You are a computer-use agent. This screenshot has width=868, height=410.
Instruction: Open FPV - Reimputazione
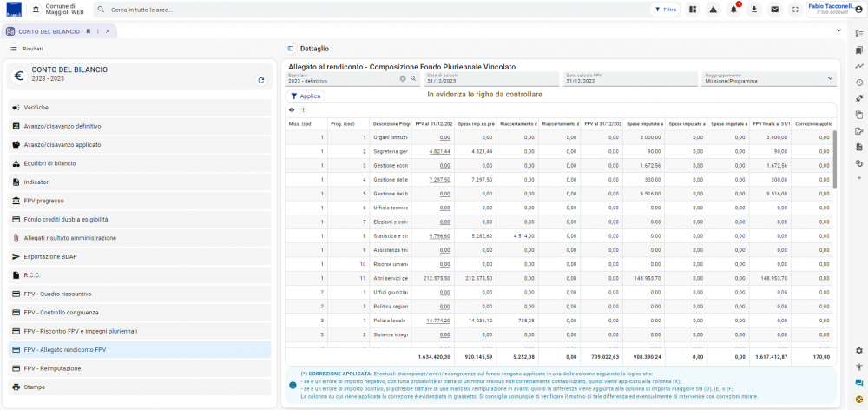coord(140,368)
